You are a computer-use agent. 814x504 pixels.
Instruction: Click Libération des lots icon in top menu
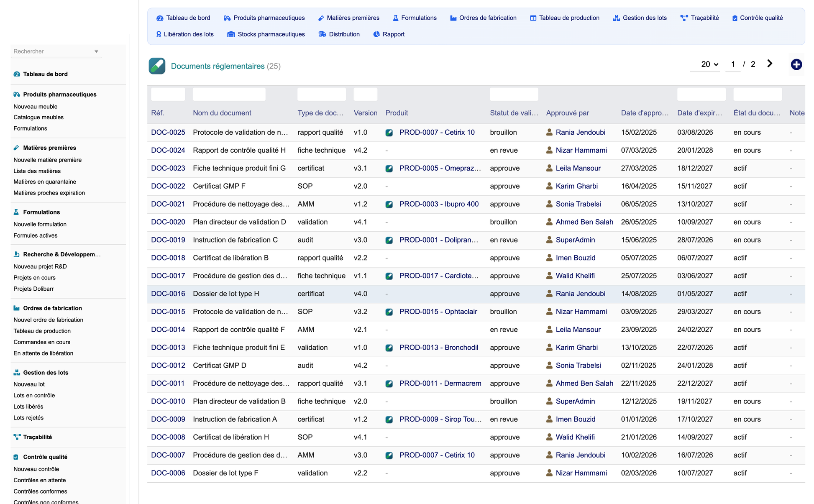pyautogui.click(x=159, y=34)
